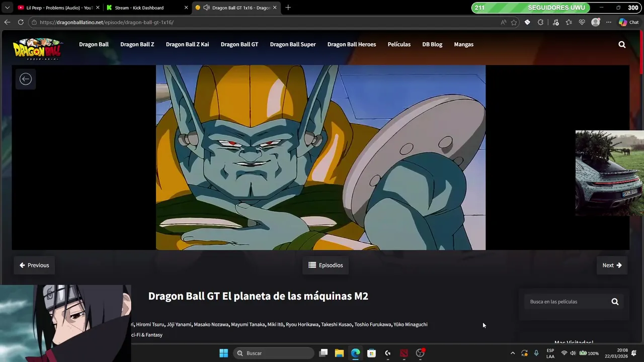Open the read aloud icon in address bar
The width and height of the screenshot is (644, 362).
pos(504,22)
